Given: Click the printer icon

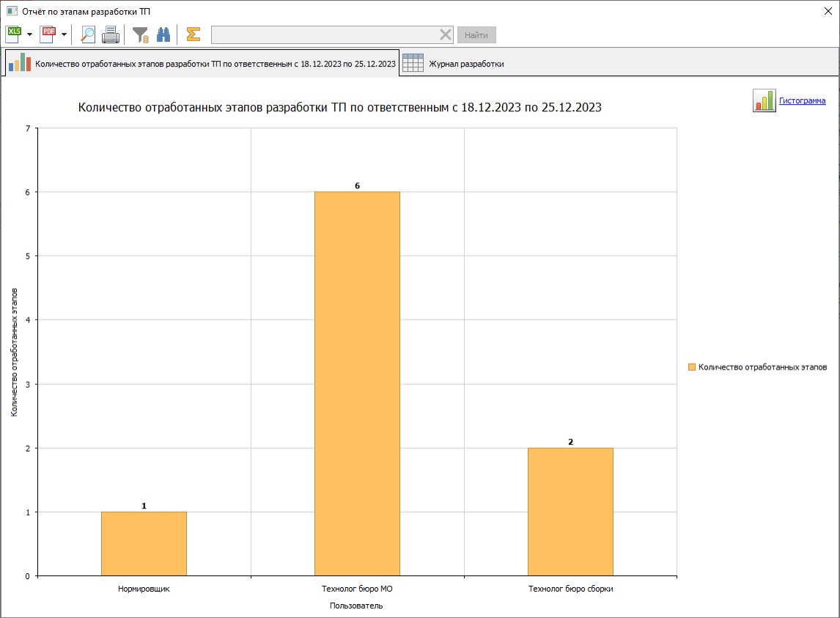Looking at the screenshot, I should coord(110,34).
